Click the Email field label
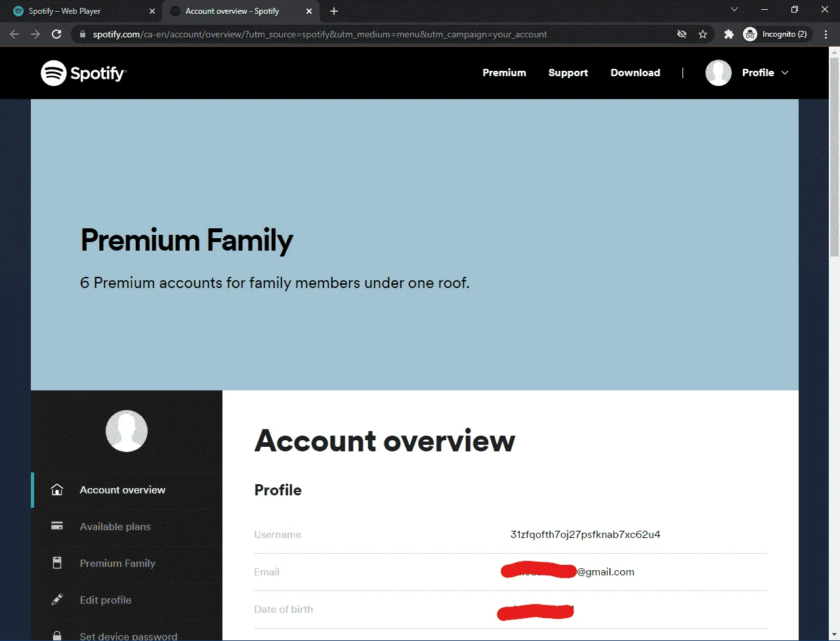 (x=266, y=572)
